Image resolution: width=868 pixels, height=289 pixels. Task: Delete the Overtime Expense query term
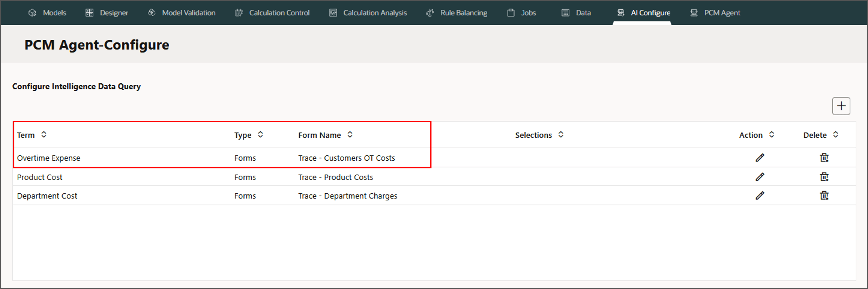824,158
